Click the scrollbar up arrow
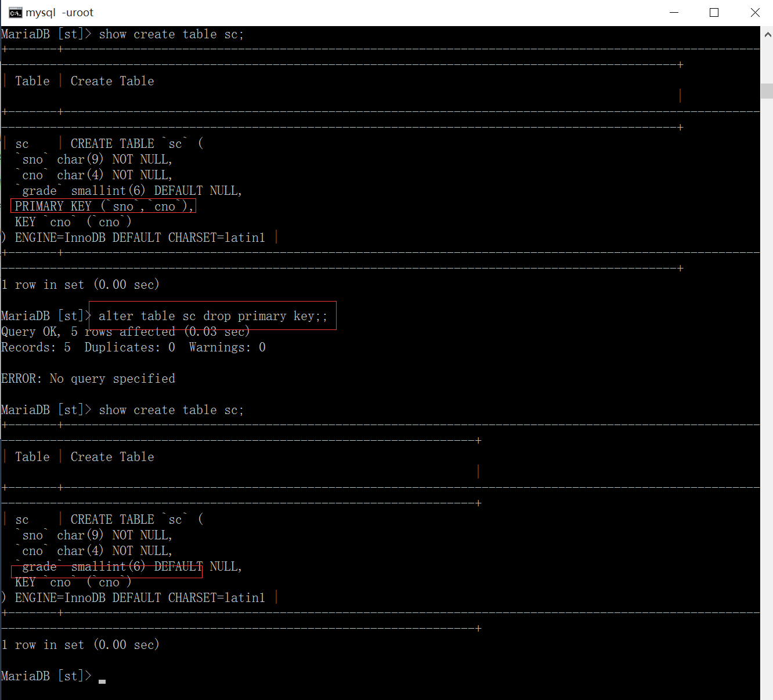773x700 pixels. pos(767,34)
